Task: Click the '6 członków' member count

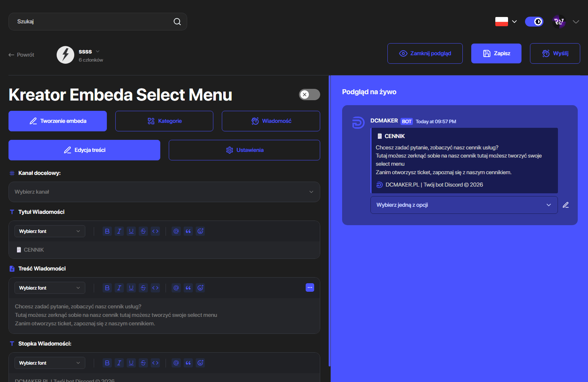Action: (91, 60)
